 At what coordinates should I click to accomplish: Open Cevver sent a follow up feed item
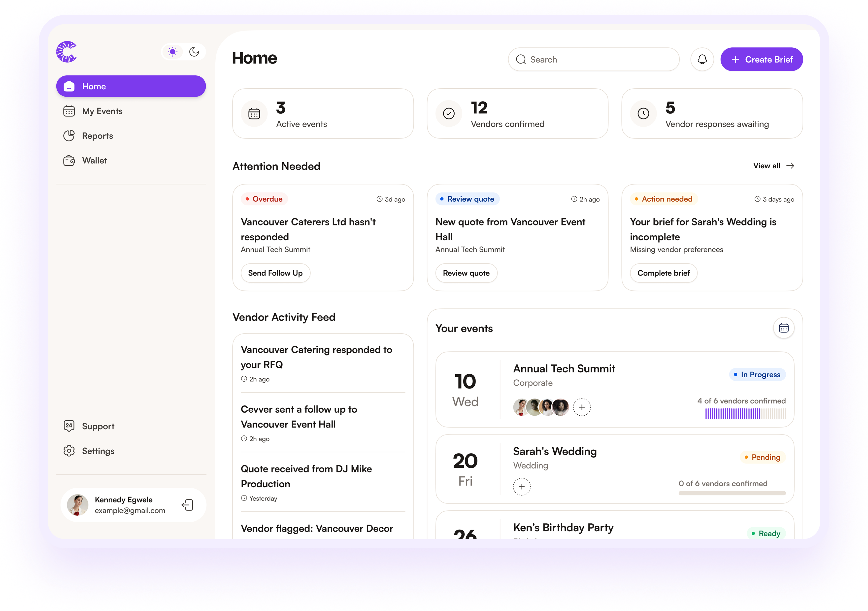(323, 423)
